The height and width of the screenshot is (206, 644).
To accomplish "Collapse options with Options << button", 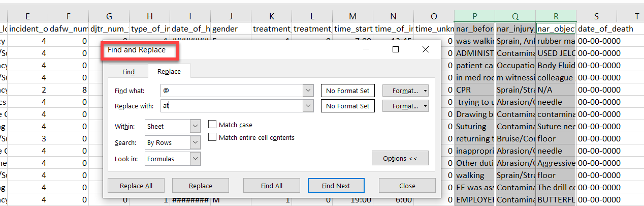I will pyautogui.click(x=400, y=159).
